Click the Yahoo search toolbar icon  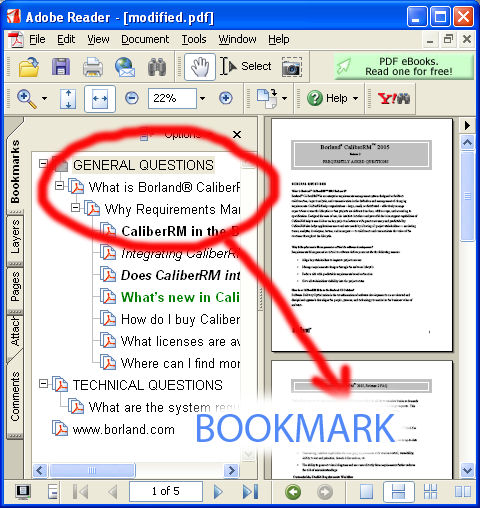coord(394,98)
